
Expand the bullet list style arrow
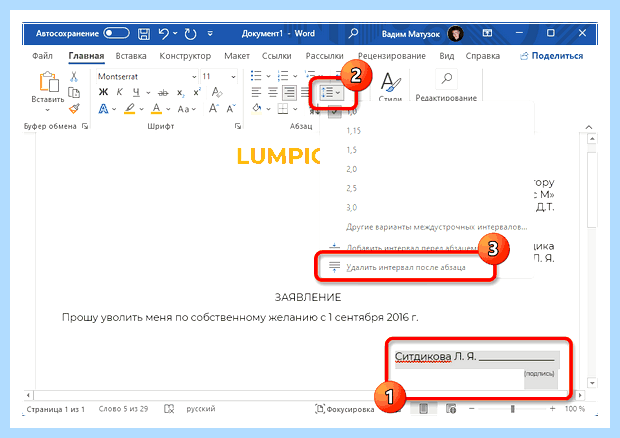pyautogui.click(x=268, y=76)
